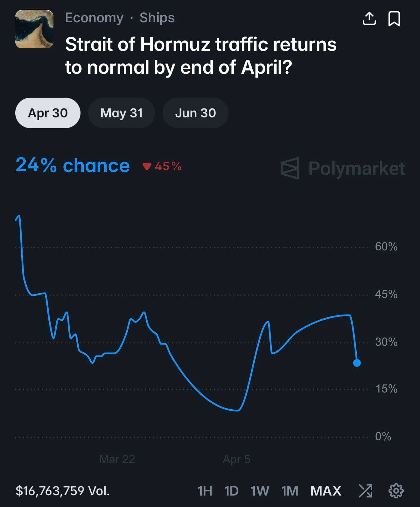
Task: Select the highlighted chart endpoint dot
Action: pos(357,363)
